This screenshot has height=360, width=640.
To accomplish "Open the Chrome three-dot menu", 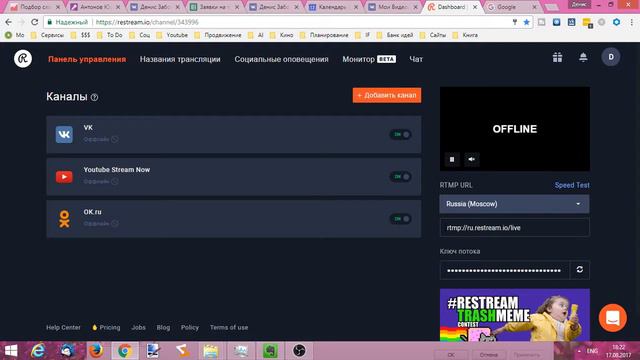I will (632, 22).
